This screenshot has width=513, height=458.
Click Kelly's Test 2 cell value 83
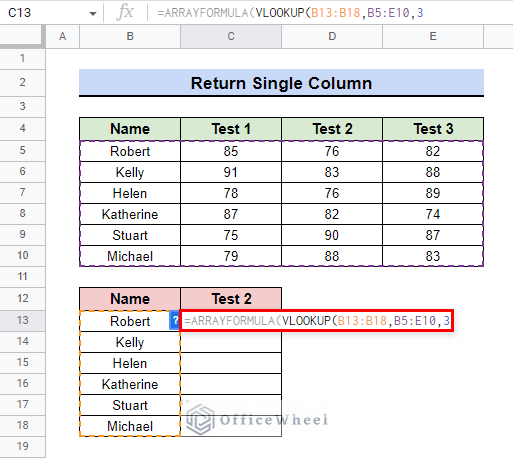[332, 172]
